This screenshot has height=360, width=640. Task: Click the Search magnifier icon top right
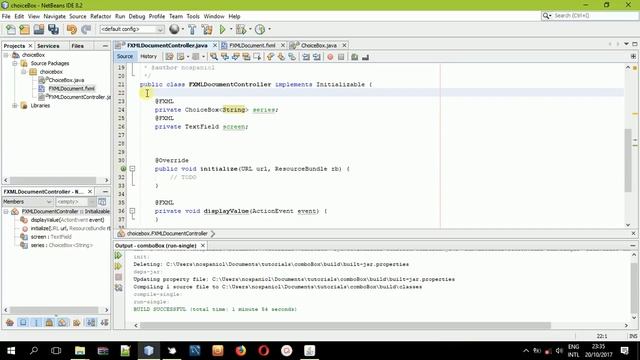(x=547, y=16)
